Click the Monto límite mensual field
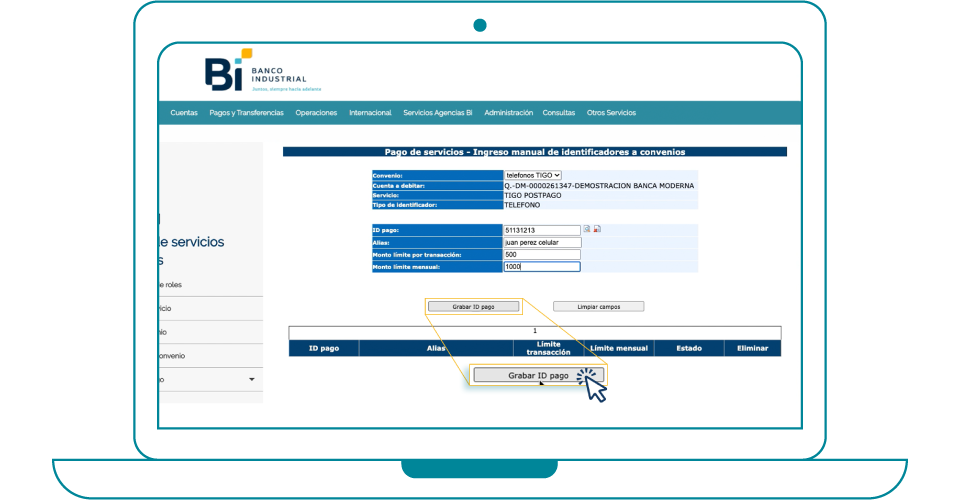Screen dimensions: 960x500 [x=542, y=267]
